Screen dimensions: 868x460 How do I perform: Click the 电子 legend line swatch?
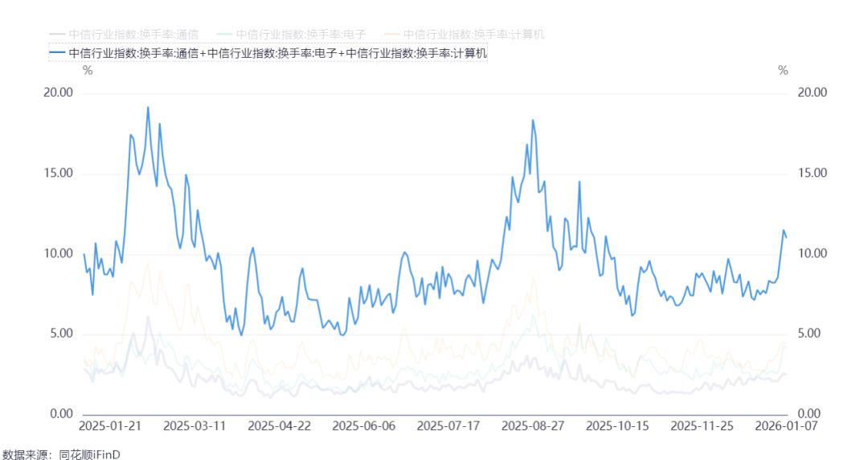(x=225, y=35)
